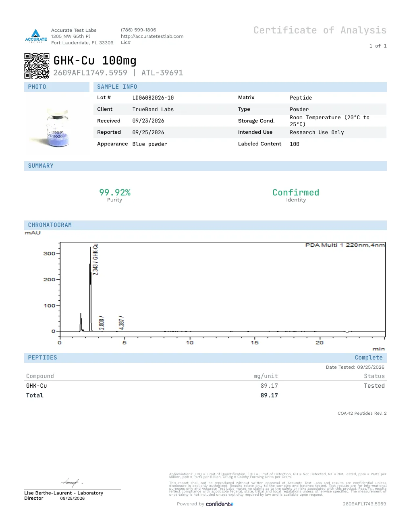Click the Compound column header
Screen dimensions: 411x532
(40, 376)
